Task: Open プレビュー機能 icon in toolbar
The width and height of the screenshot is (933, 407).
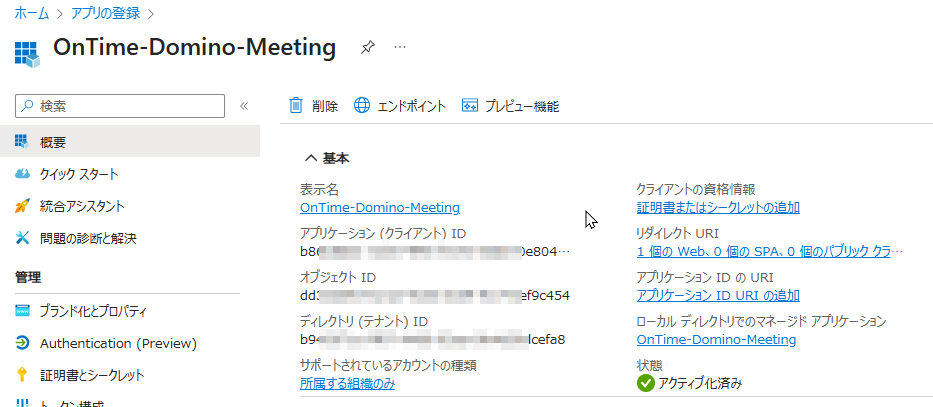Action: 470,106
